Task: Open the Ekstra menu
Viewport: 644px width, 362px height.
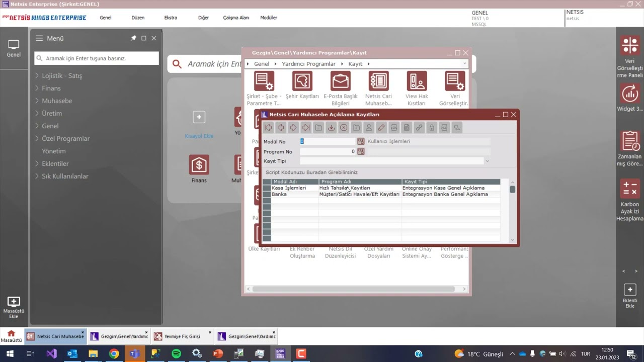Action: 171,18
